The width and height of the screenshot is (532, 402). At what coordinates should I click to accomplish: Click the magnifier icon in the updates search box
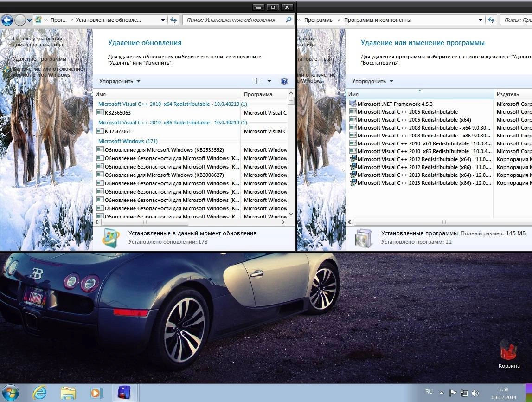tap(288, 19)
